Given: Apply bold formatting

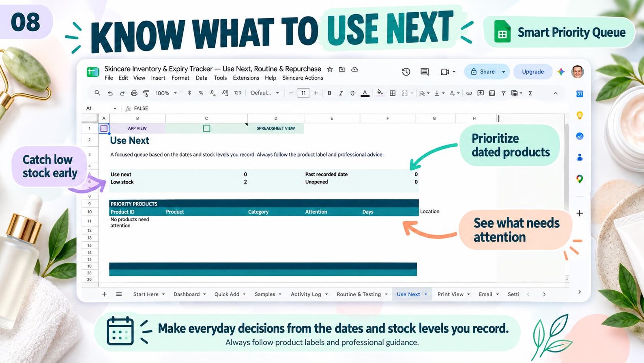Looking at the screenshot, I should coord(329,93).
